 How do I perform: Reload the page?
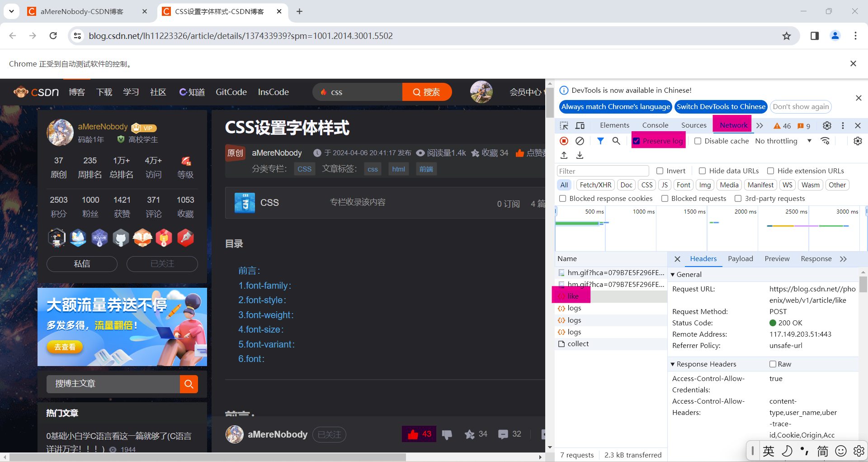(53, 36)
